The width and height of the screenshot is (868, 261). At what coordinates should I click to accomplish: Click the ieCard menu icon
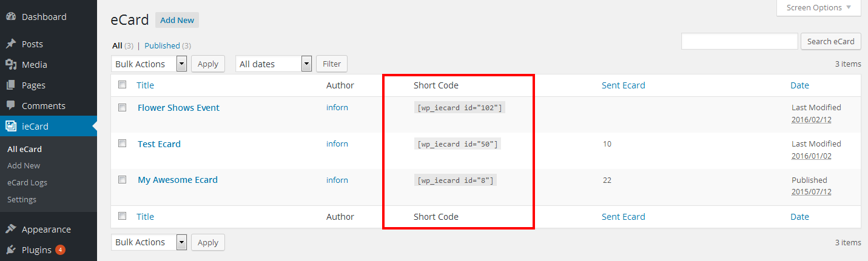click(11, 127)
